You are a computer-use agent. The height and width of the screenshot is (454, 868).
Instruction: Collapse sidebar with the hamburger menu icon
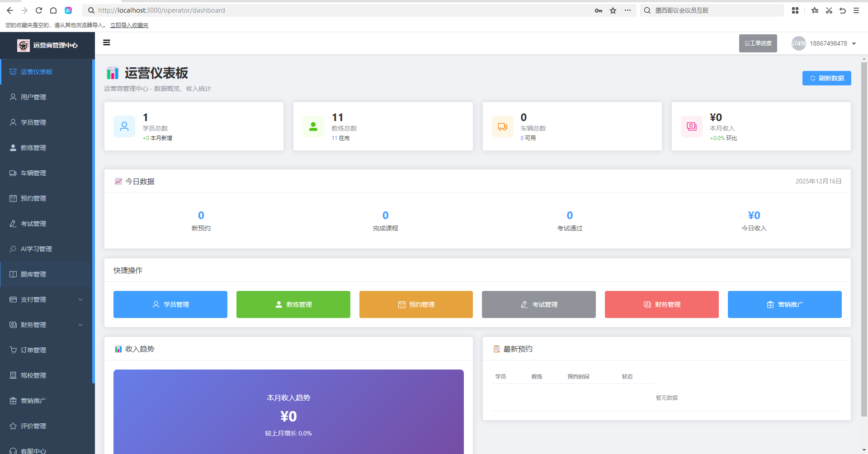tap(107, 42)
